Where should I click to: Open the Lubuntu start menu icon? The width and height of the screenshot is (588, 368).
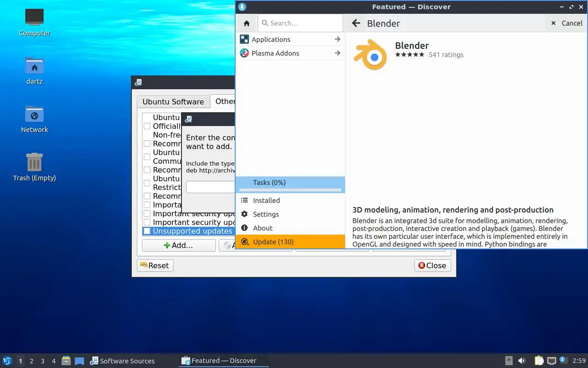(7, 361)
